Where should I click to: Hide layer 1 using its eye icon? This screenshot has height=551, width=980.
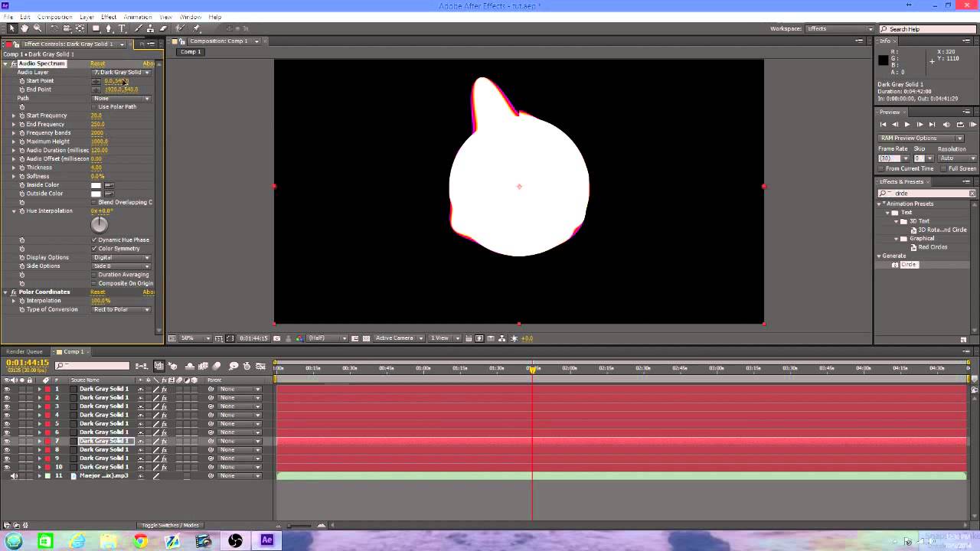pyautogui.click(x=7, y=389)
